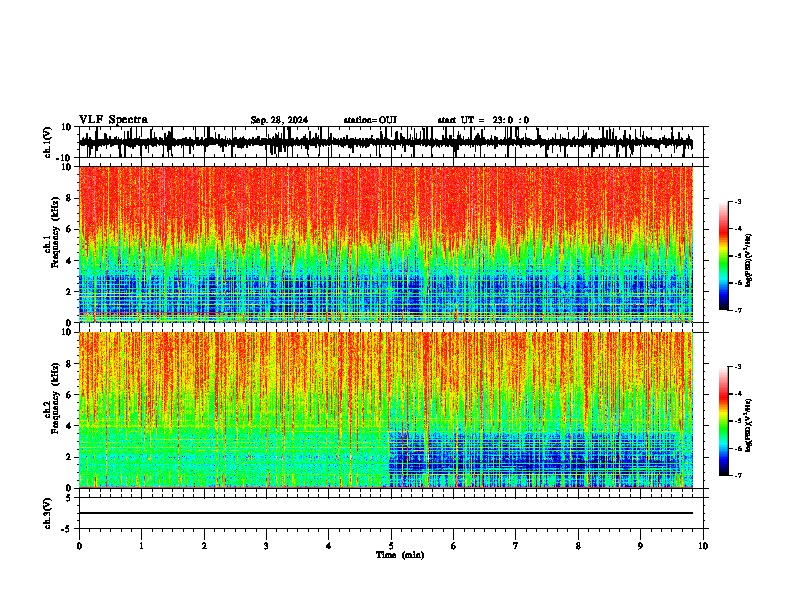Click time axis tick label "5"
Screen dimensions: 792x612
391,546
